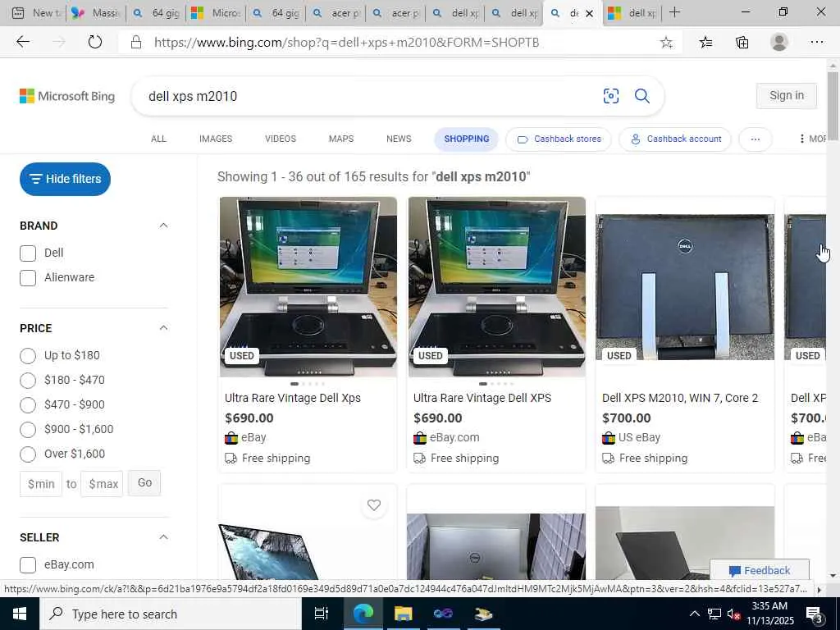The image size is (840, 630).
Task: Click Go to apply price range
Action: pos(144,482)
